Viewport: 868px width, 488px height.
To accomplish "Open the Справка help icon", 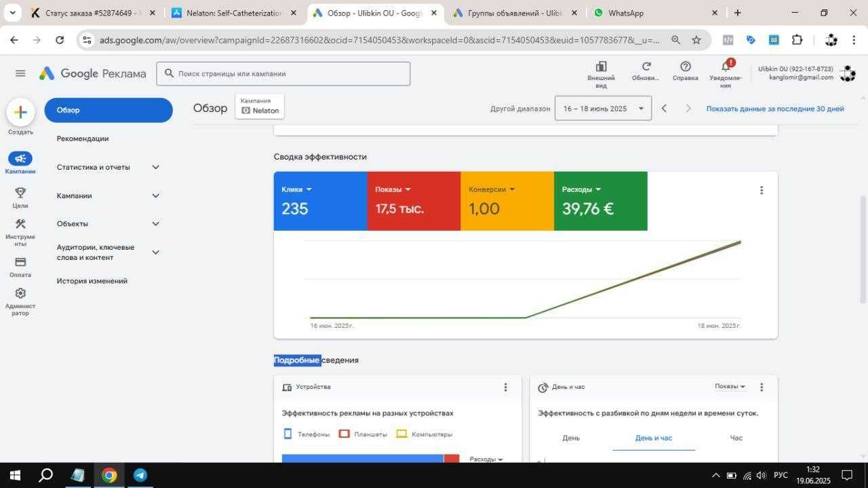I will (x=686, y=67).
